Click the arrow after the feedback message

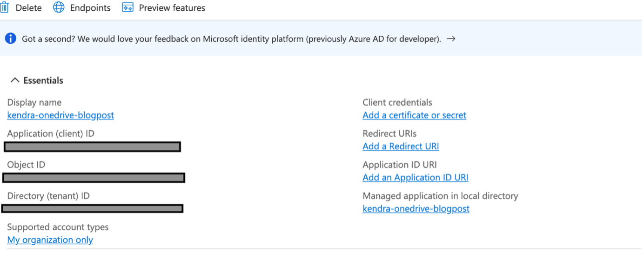[450, 39]
